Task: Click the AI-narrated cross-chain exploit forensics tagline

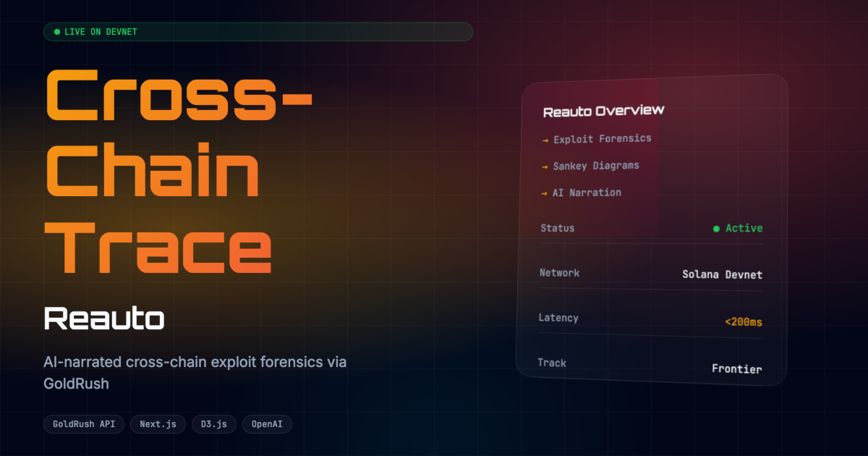Action: point(195,373)
